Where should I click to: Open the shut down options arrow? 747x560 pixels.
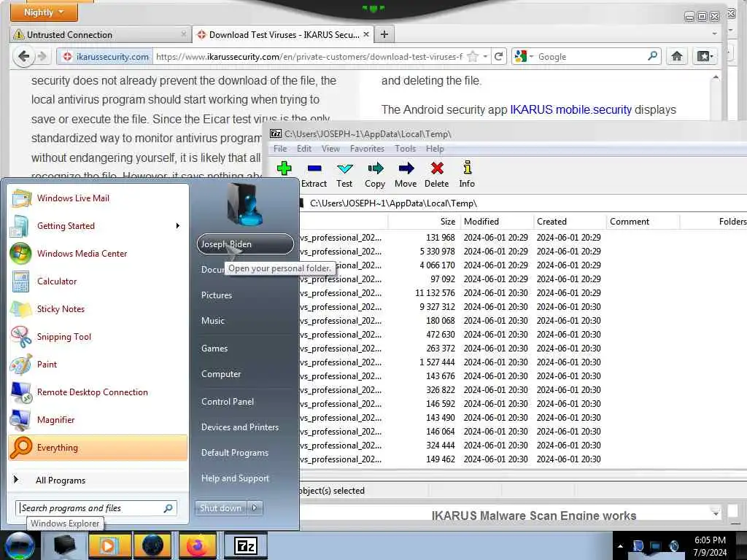255,508
